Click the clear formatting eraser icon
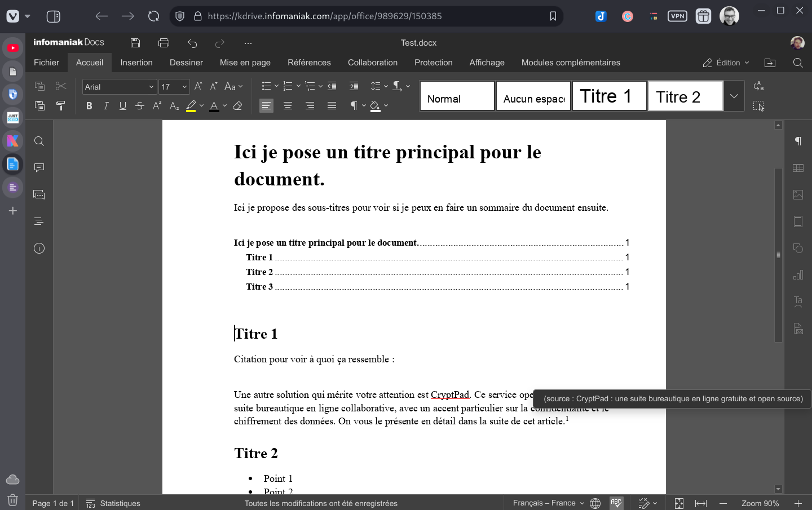 [237, 106]
